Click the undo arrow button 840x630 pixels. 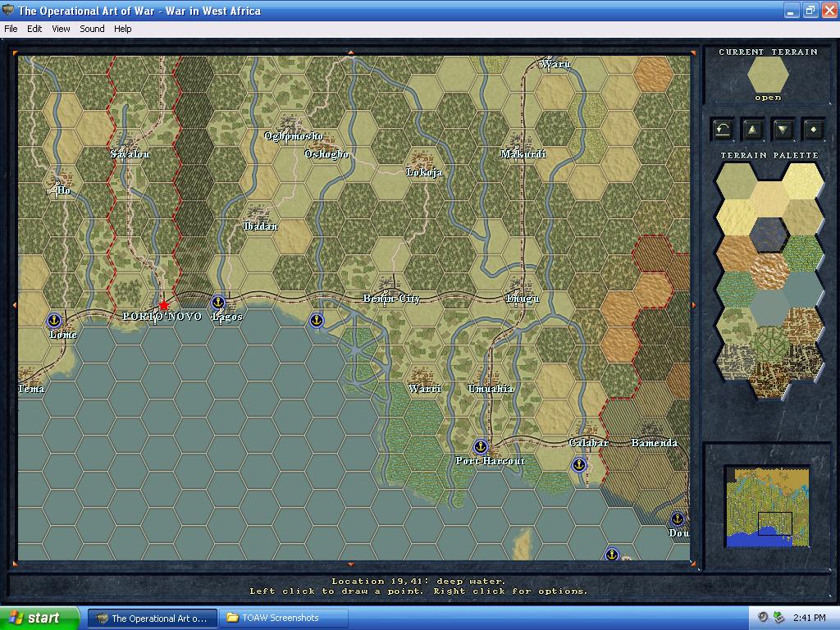tap(723, 129)
